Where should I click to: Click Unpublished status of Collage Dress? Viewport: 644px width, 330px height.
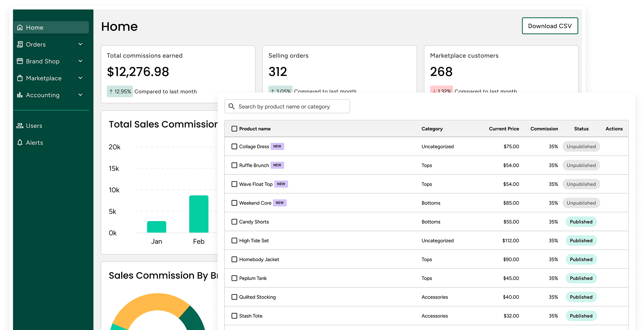pyautogui.click(x=581, y=146)
